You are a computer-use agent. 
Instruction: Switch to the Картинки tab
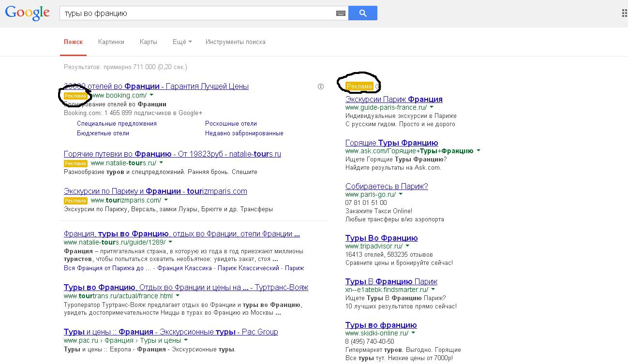pyautogui.click(x=111, y=42)
